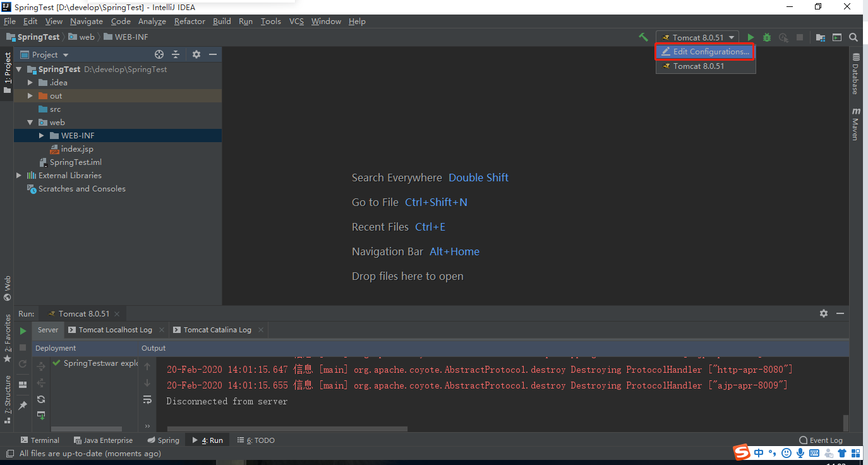
Task: Expand the out folder
Action: pyautogui.click(x=30, y=95)
